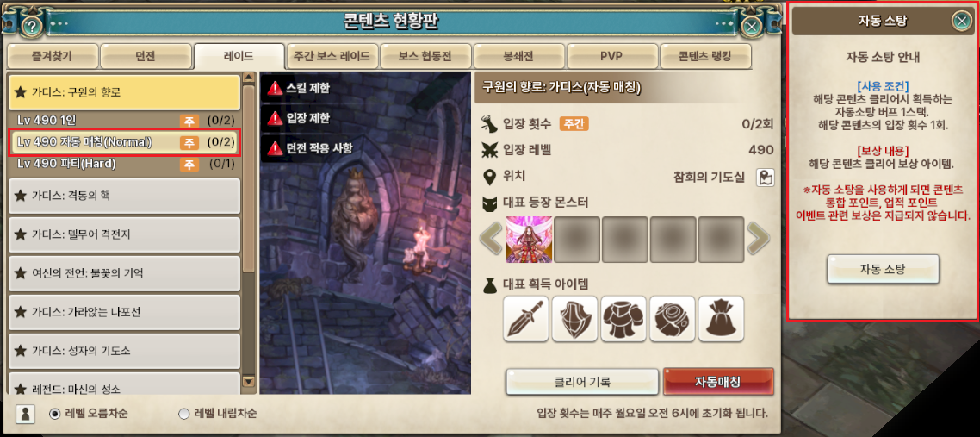
Task: Select the shield reward item icon
Action: pos(574,319)
